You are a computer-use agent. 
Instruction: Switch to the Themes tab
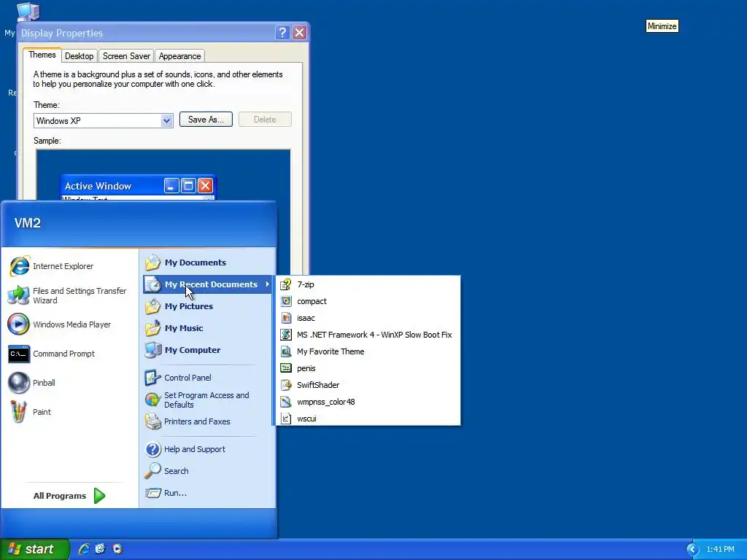42,55
